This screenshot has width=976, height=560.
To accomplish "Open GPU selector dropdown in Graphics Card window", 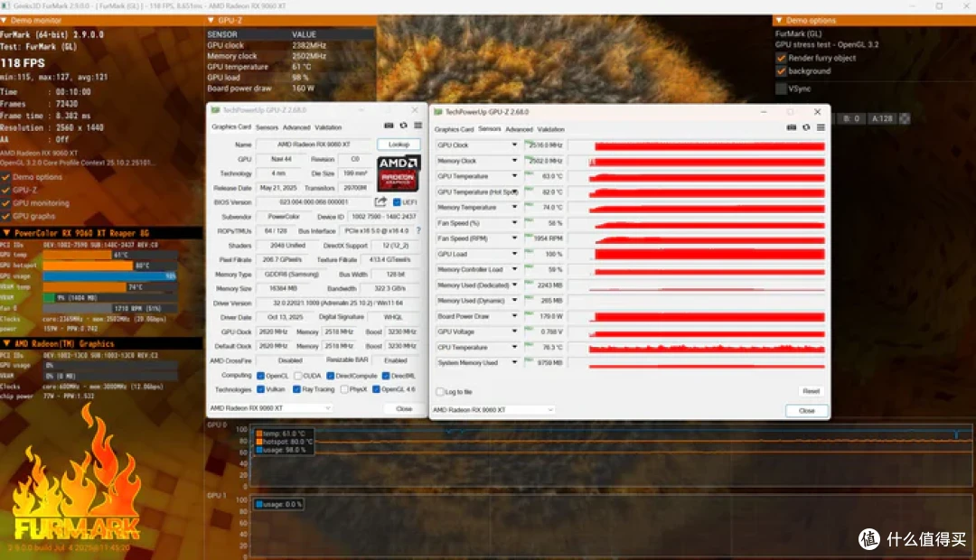I will (x=269, y=408).
